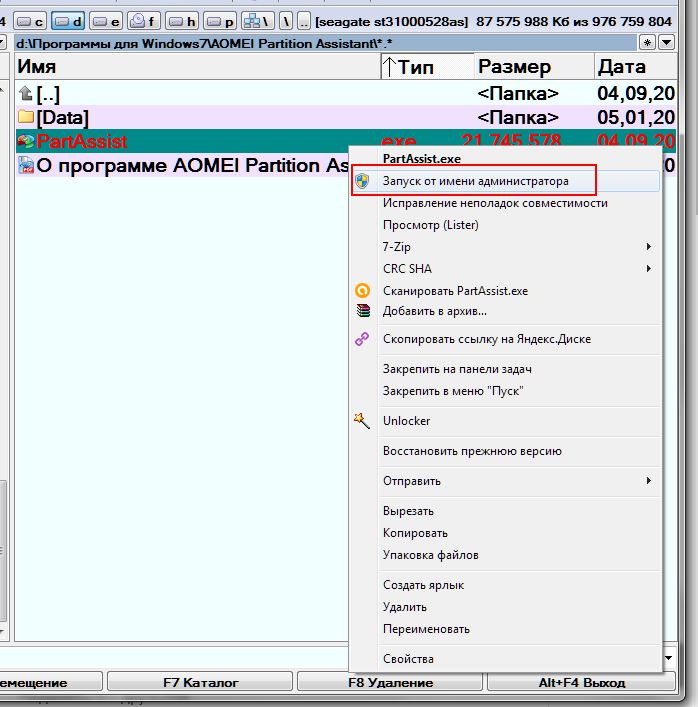Open drive e in the panel
698x707 pixels.
tap(106, 21)
